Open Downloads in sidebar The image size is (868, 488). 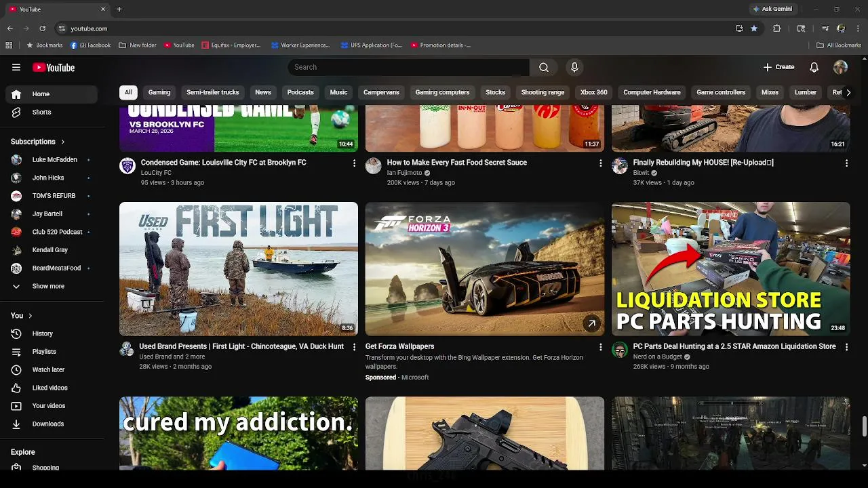click(52, 424)
